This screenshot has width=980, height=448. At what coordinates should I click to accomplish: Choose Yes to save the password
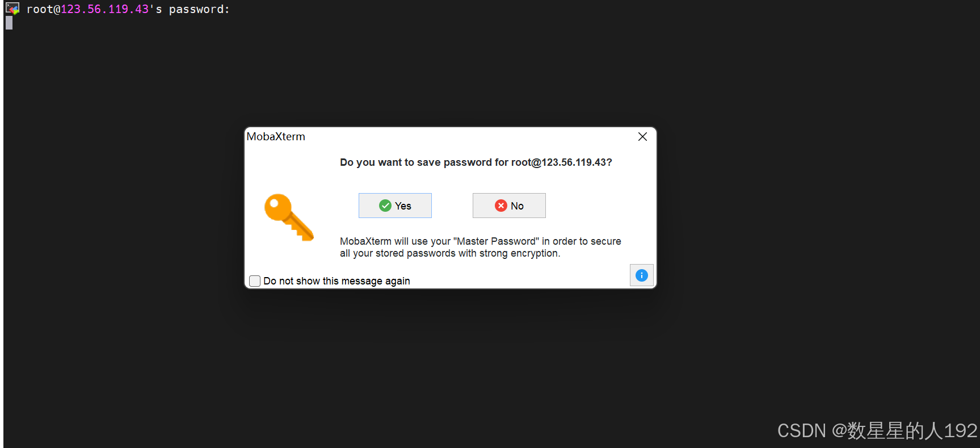click(395, 206)
